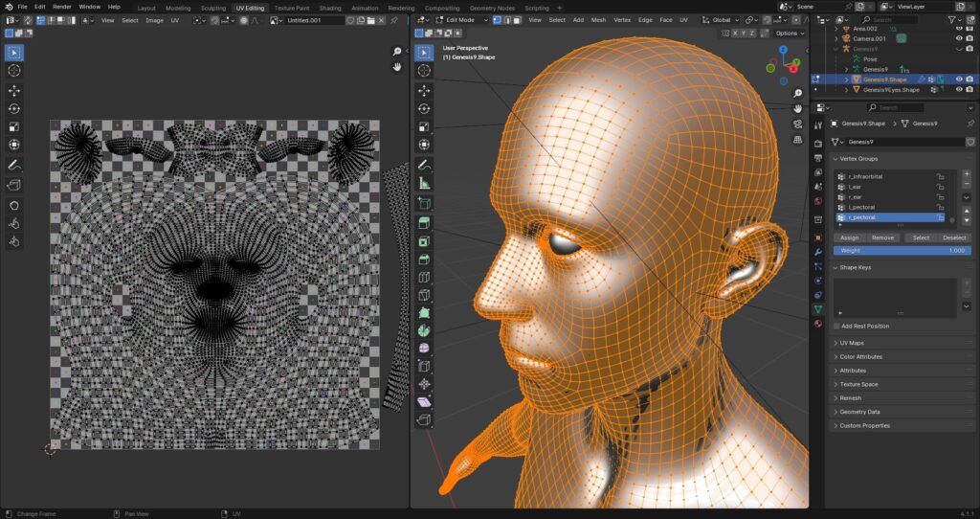This screenshot has width=980, height=519.
Task: Enable the Add Rest Position checkbox
Action: point(836,326)
